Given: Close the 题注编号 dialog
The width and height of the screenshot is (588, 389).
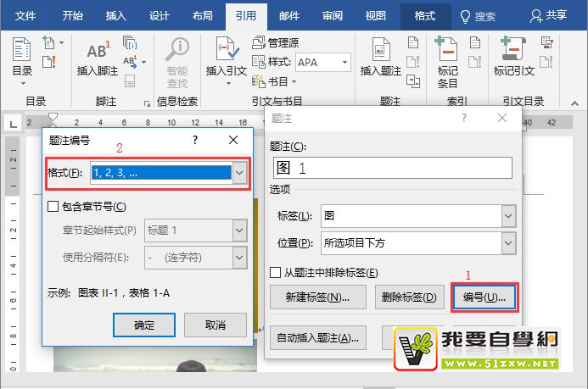Looking at the screenshot, I should [233, 140].
